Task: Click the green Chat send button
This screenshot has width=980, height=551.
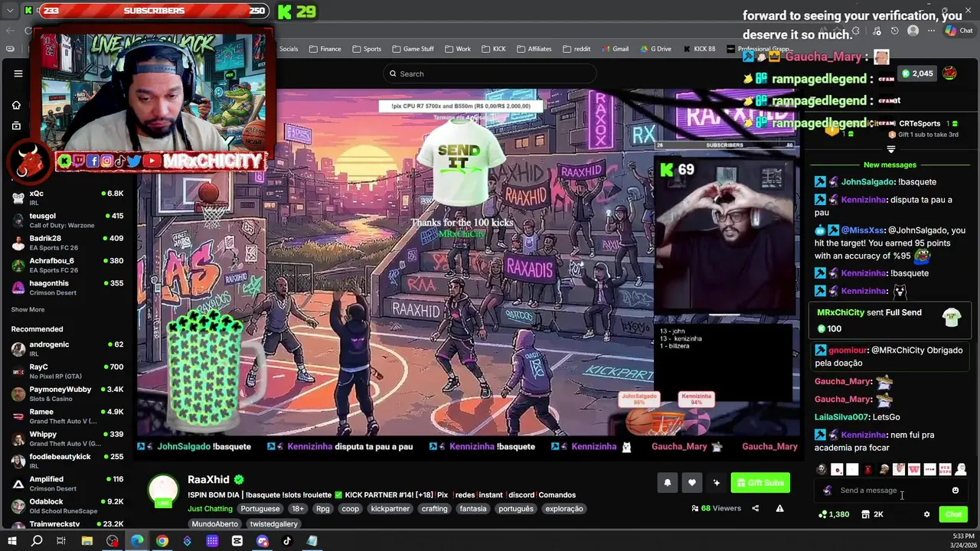Action: [x=953, y=514]
